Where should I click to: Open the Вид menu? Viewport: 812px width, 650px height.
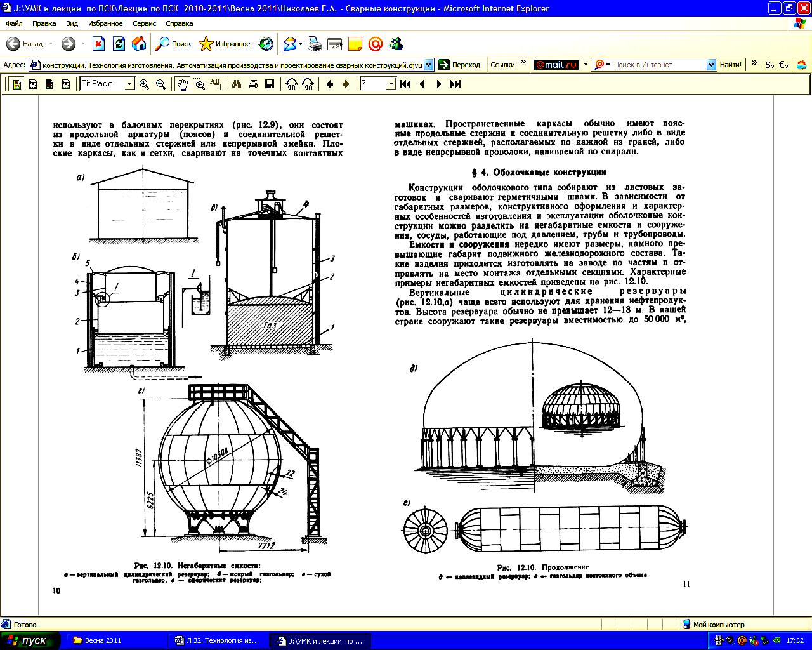(x=72, y=23)
